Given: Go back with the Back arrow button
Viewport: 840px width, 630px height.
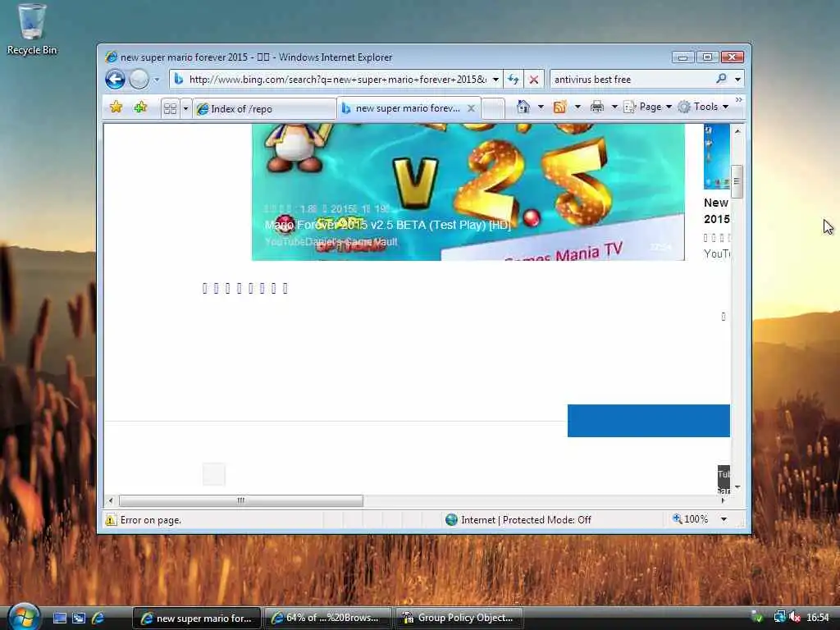Looking at the screenshot, I should point(115,80).
